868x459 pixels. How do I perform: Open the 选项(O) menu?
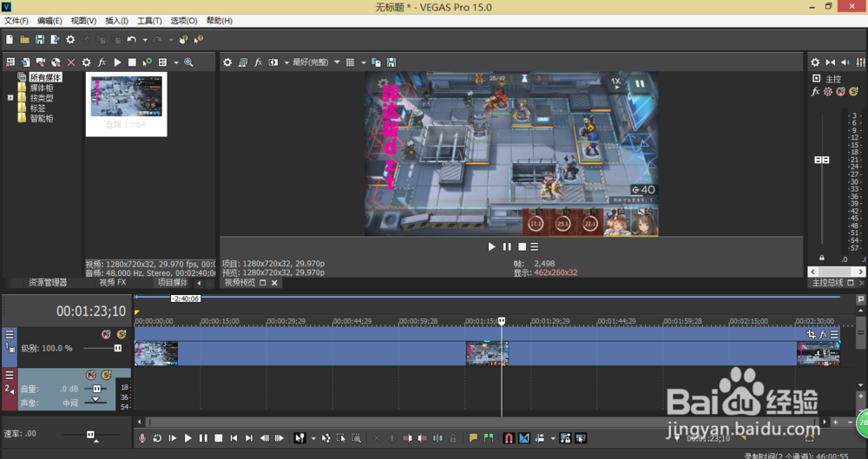coord(184,21)
